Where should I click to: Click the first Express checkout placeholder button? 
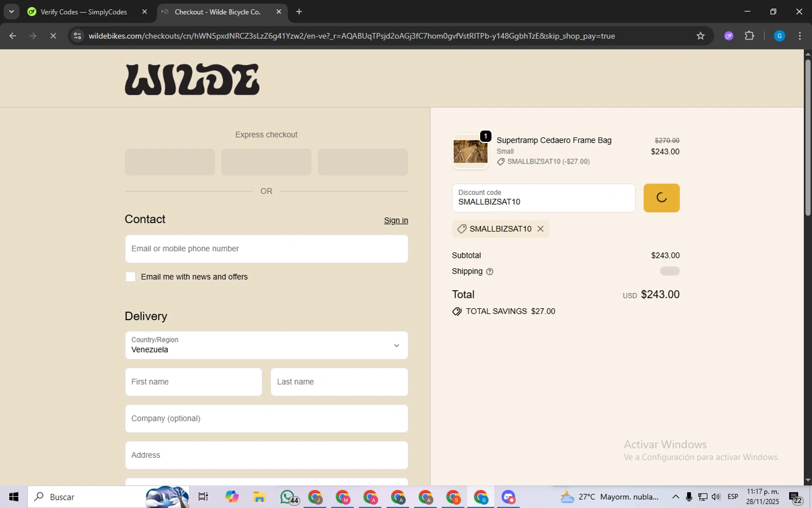(x=170, y=162)
